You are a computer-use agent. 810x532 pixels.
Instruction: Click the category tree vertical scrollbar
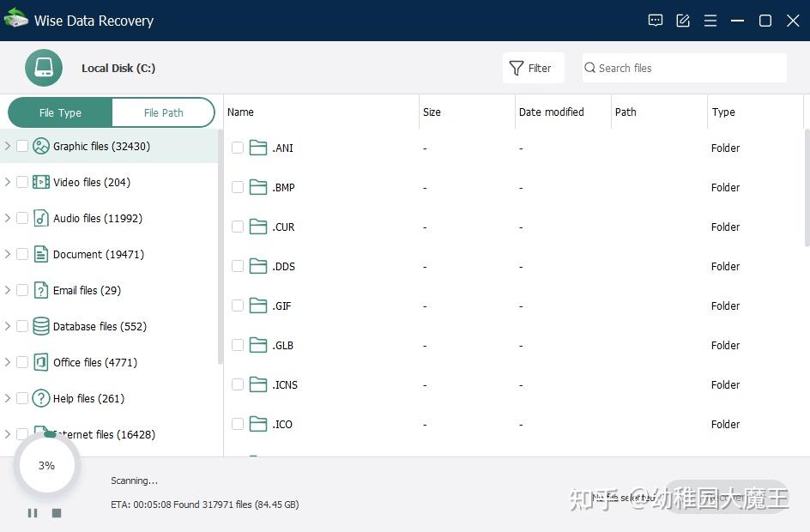(220, 246)
